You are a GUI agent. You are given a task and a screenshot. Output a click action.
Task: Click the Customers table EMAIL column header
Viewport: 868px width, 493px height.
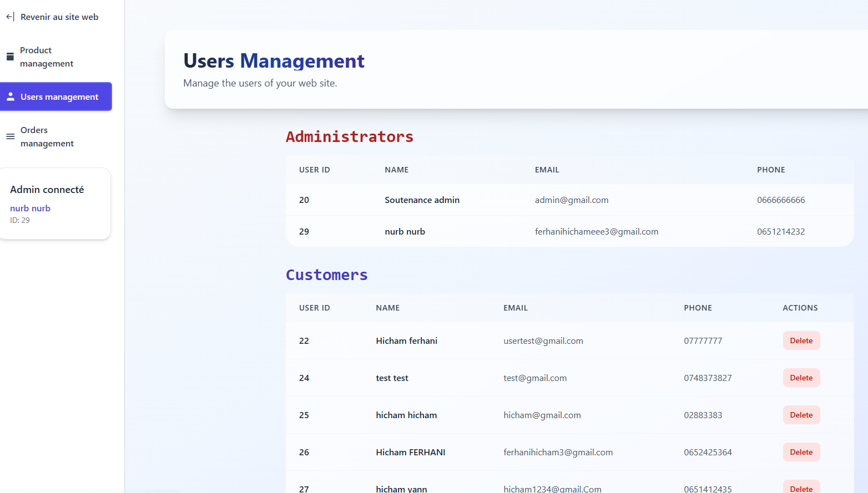[515, 308]
